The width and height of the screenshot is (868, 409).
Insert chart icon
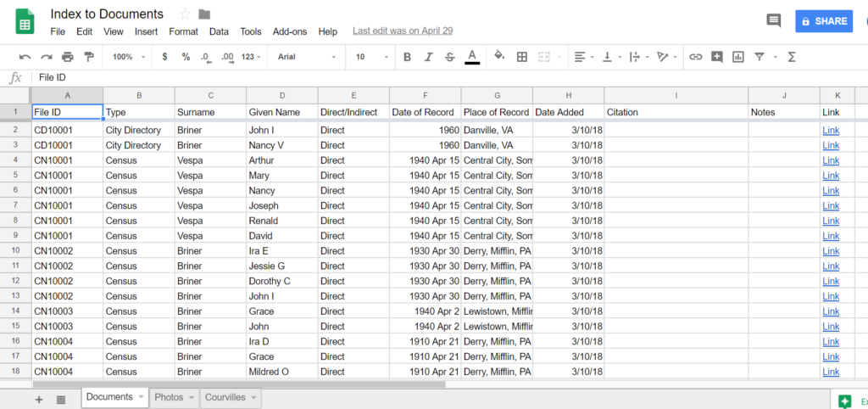(x=738, y=57)
